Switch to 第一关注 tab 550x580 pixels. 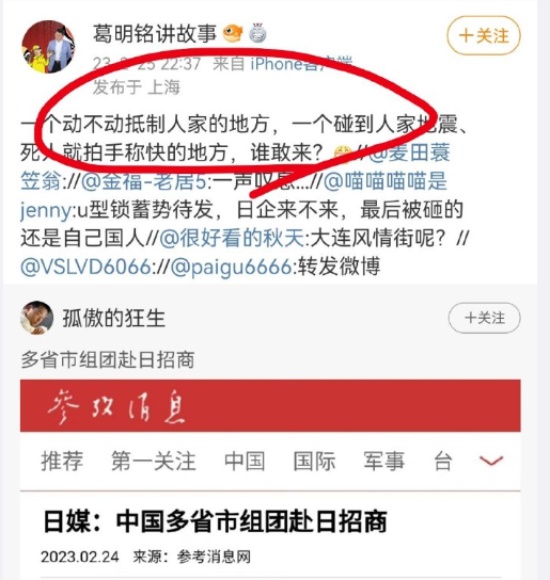(153, 461)
